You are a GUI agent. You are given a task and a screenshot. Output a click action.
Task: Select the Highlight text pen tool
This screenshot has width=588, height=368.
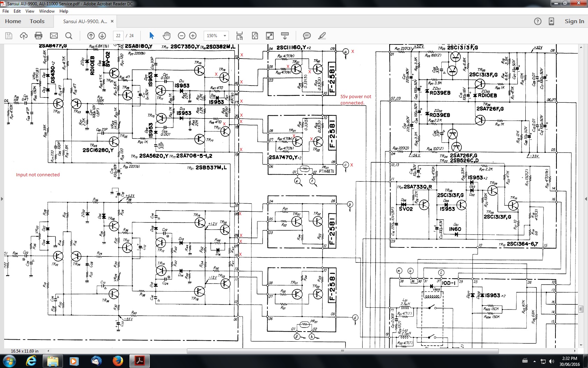[322, 36]
